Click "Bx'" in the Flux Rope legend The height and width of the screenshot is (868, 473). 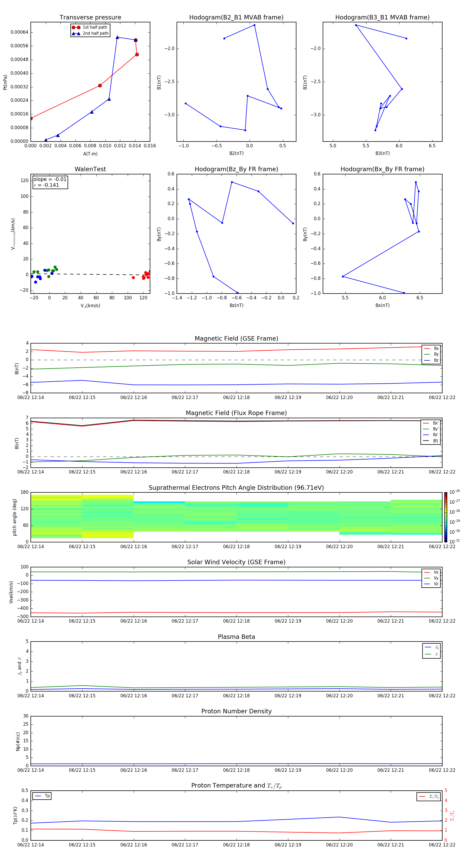point(431,423)
